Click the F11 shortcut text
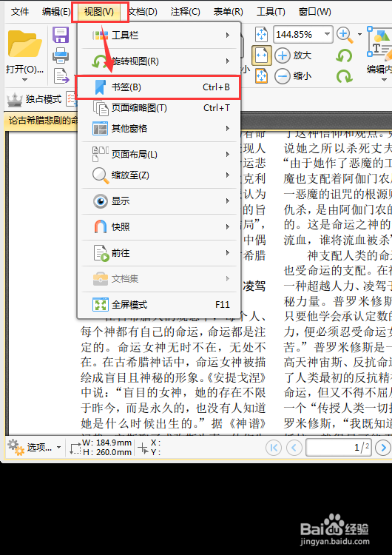 222,305
